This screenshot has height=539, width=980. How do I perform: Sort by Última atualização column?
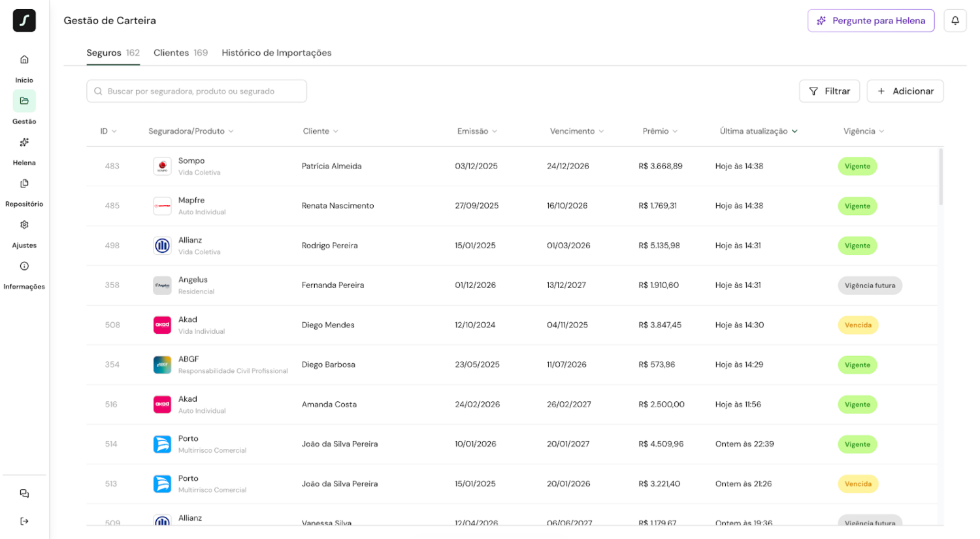coord(758,131)
